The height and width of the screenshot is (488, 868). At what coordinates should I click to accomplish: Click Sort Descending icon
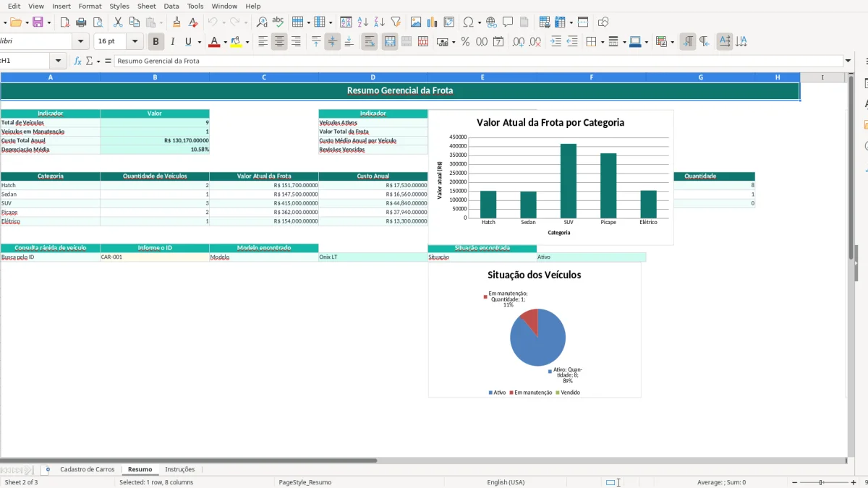(x=379, y=22)
